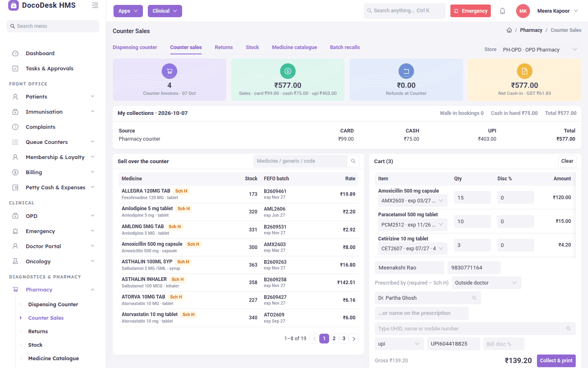Open Pharmacy breadcrumb link
Viewport: 588px width, 368px height.
pos(531,30)
